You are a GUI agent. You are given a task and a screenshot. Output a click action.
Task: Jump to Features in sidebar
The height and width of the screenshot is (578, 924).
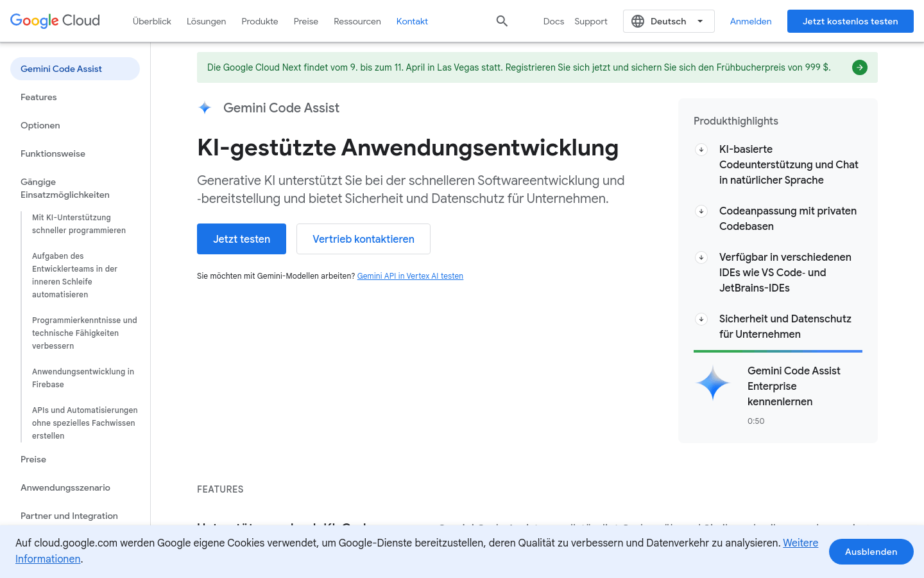coord(38,97)
